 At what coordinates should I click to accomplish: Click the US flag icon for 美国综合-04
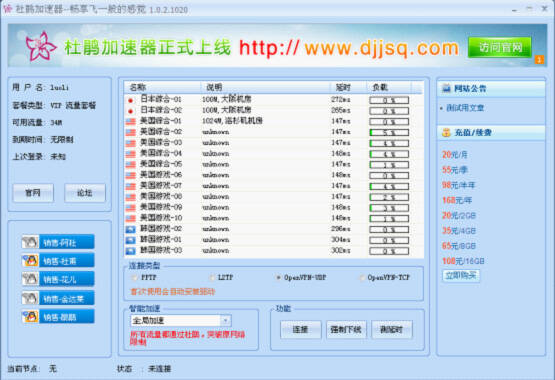131,154
